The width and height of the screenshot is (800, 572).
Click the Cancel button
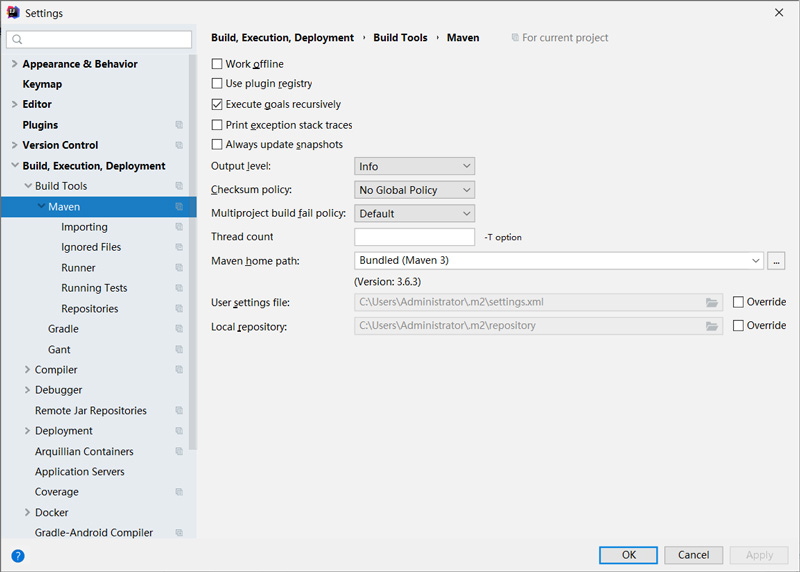coord(693,555)
